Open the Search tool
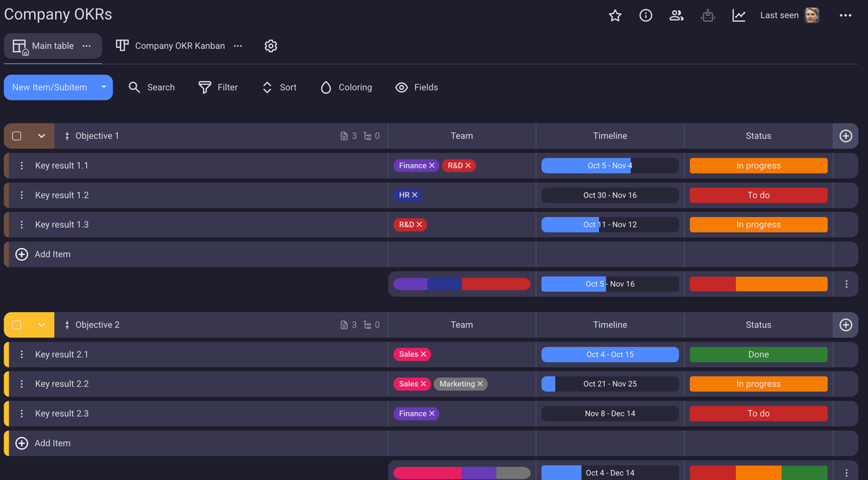The image size is (868, 480). [x=151, y=87]
